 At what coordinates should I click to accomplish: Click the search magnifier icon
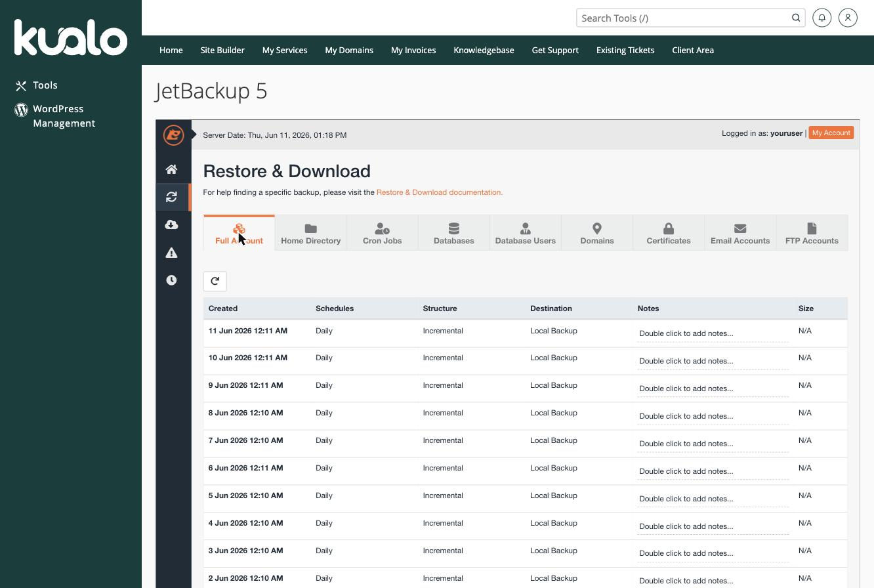coord(796,18)
